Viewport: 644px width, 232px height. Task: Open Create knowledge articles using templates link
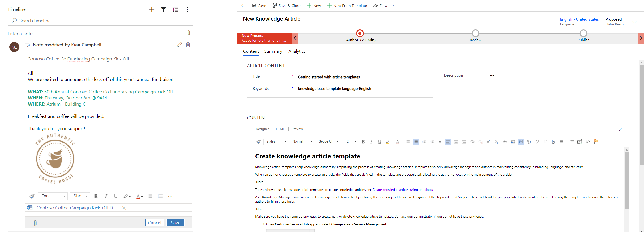click(x=402, y=190)
